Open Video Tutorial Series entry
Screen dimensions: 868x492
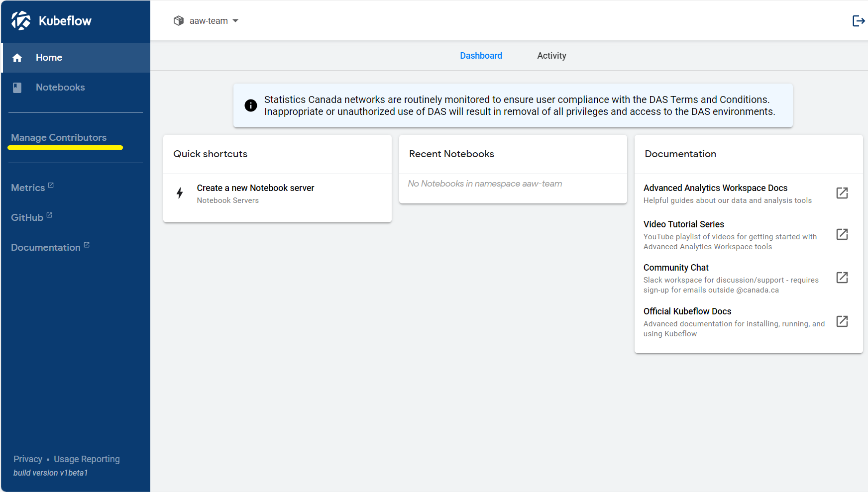[x=749, y=235]
